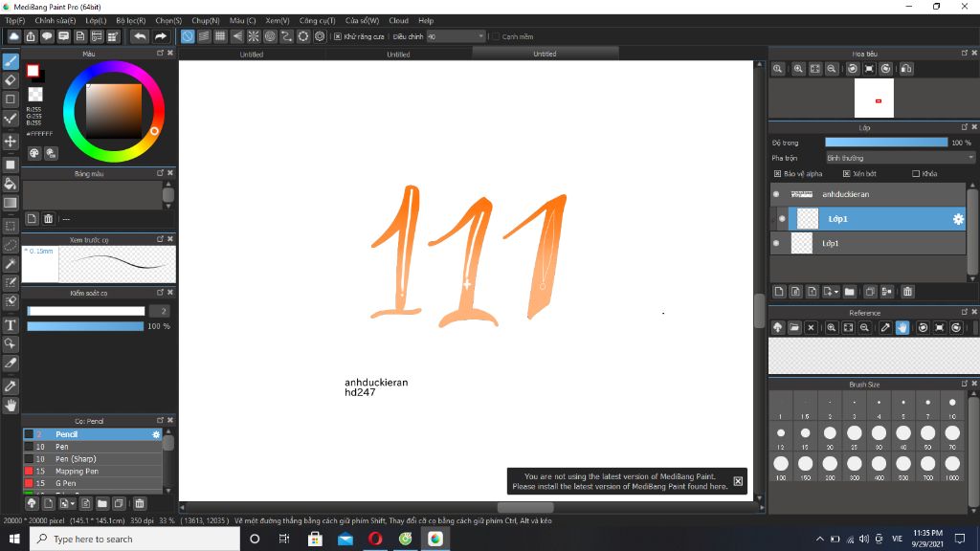Open the Tệp(F) menu

15,21
